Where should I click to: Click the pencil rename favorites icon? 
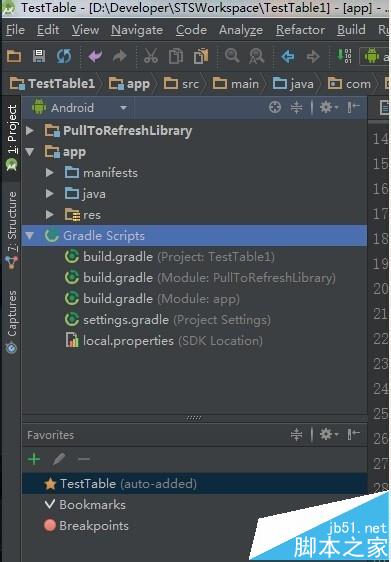(59, 459)
